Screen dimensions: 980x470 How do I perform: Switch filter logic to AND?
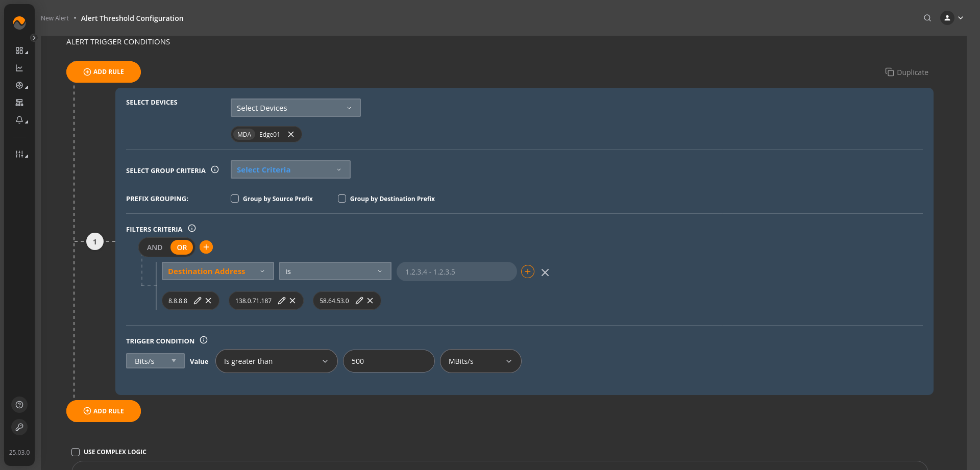[155, 248]
